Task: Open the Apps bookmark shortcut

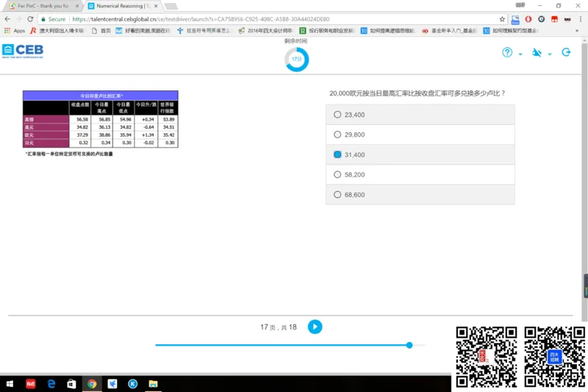Action: (x=15, y=31)
